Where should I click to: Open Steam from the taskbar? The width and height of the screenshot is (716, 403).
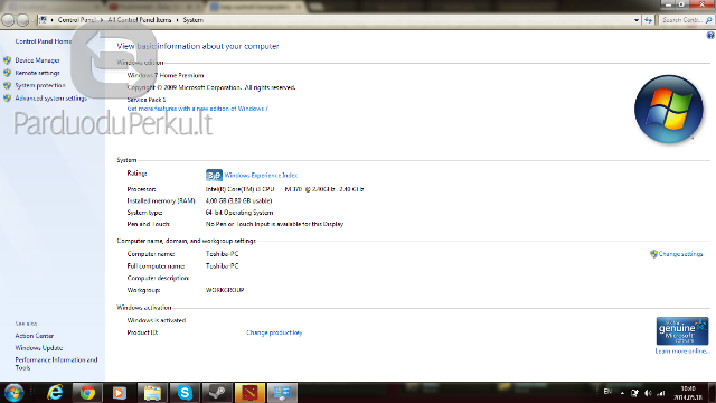point(216,392)
